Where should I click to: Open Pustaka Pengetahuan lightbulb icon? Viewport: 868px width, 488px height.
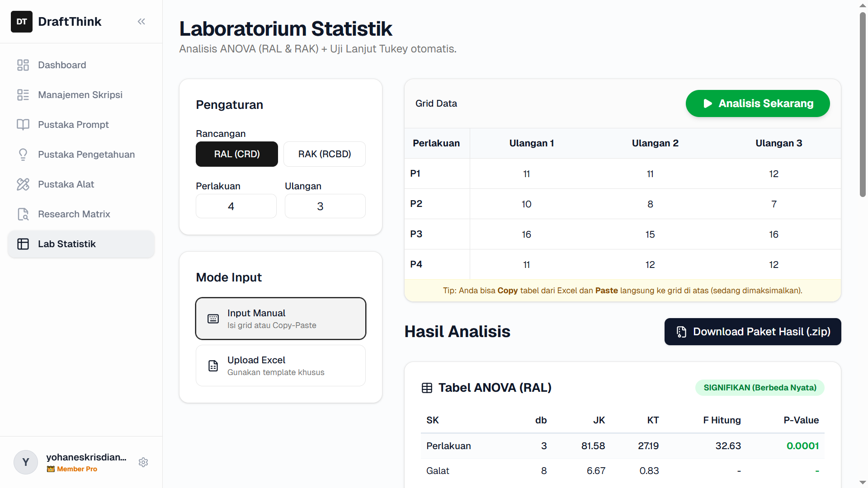point(23,155)
